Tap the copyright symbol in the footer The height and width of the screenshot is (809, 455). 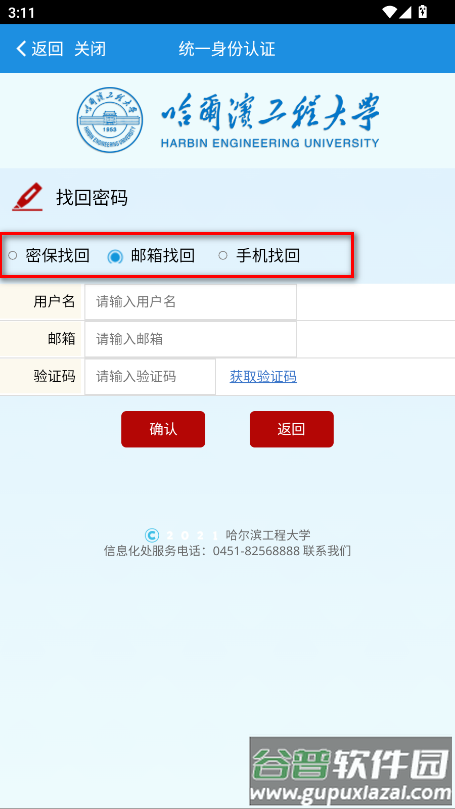click(152, 536)
